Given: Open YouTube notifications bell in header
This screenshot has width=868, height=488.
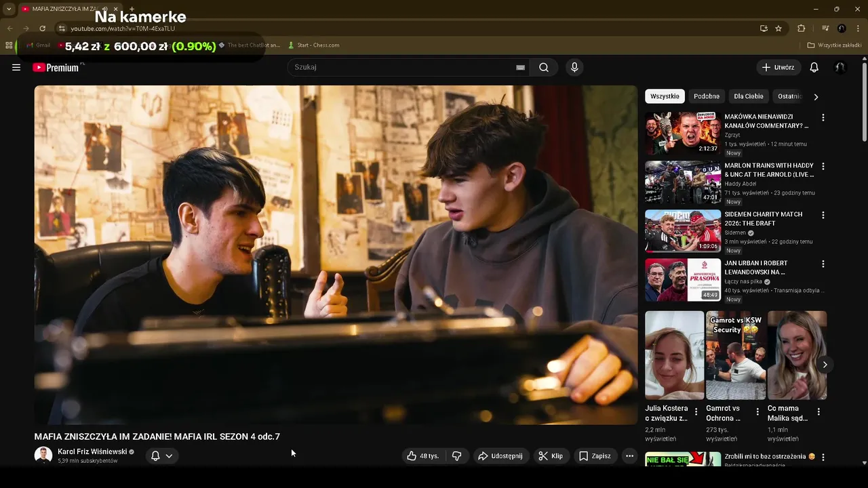Looking at the screenshot, I should pyautogui.click(x=814, y=67).
